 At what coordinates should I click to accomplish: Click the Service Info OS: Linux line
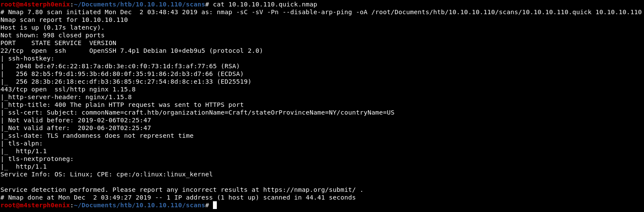106,174
